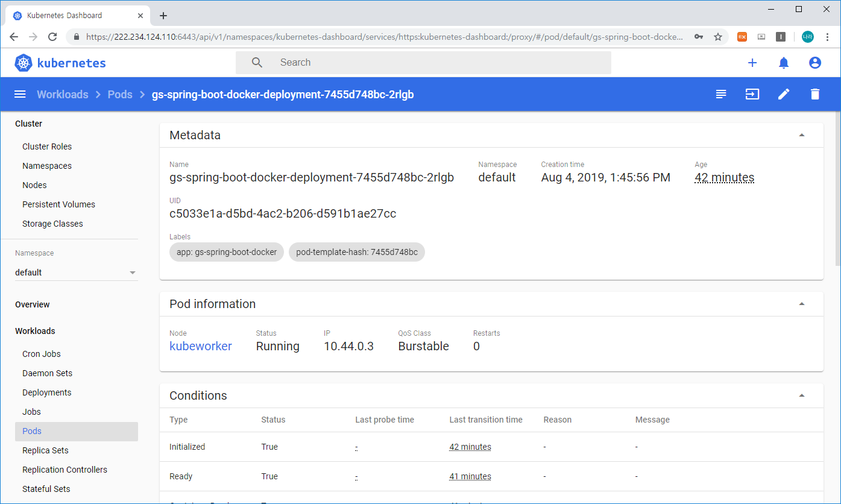Click Chrome profile avatar
Screen dimensions: 841x504
[x=807, y=37]
